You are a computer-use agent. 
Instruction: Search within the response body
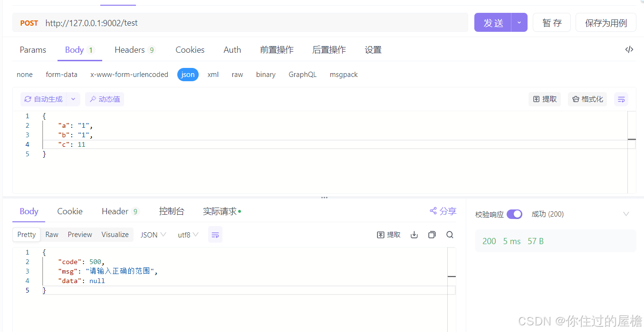pyautogui.click(x=450, y=235)
